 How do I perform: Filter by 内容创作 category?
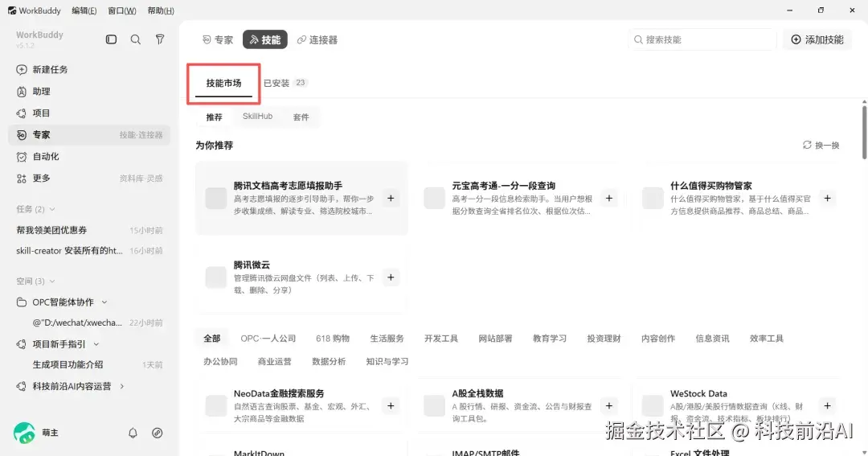[658, 339]
